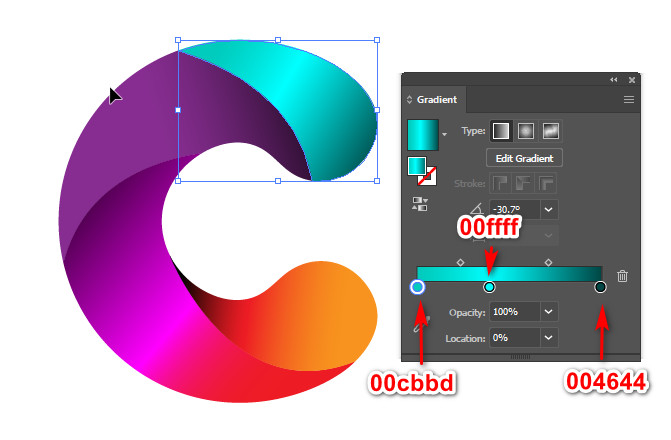This screenshot has width=671, height=440.
Task: Click the large gradient preview swatch
Action: point(423,135)
